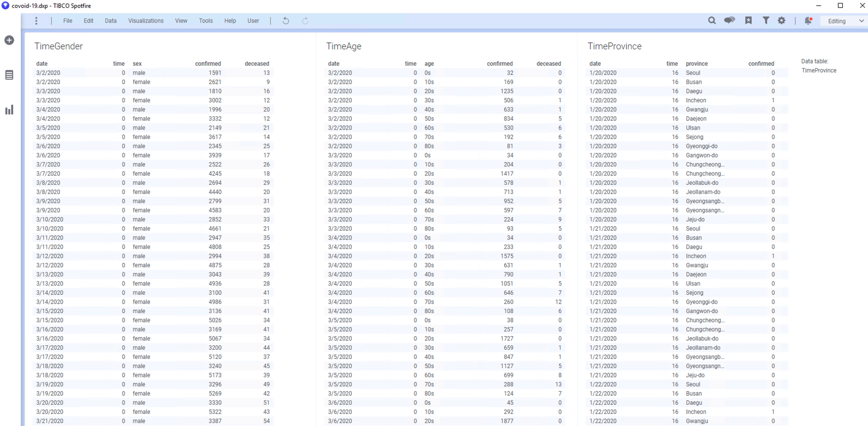
Task: Click Jeju-do in the 1/21/2020 rows
Action: coord(695,375)
